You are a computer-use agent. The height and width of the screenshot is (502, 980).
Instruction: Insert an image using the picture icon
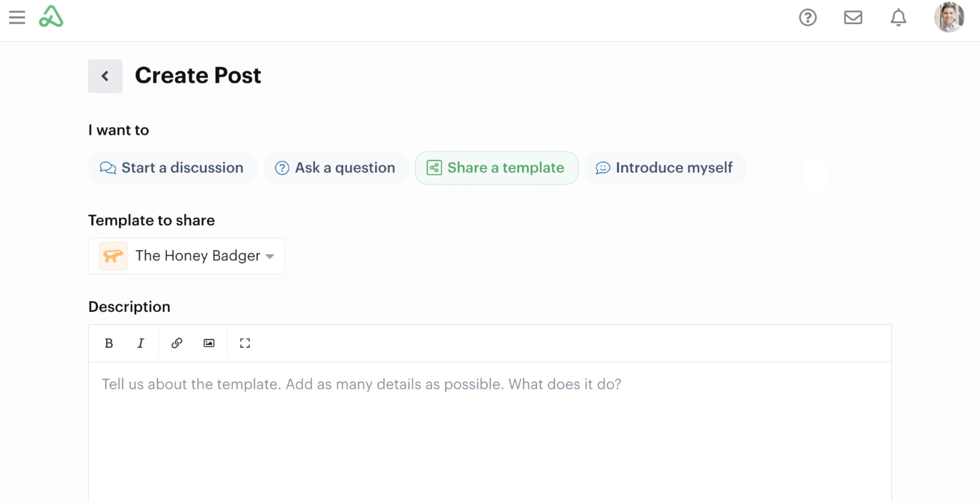click(x=209, y=344)
